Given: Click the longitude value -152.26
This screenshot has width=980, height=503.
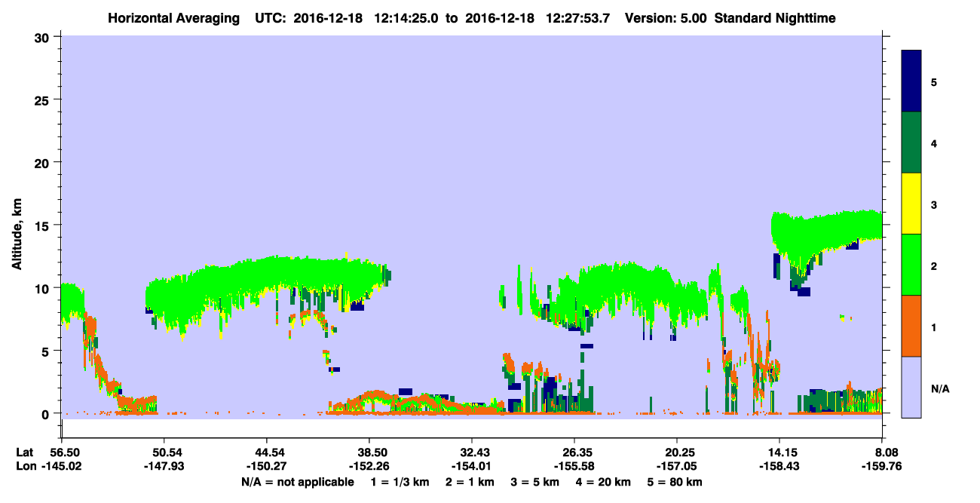Looking at the screenshot, I should [369, 466].
